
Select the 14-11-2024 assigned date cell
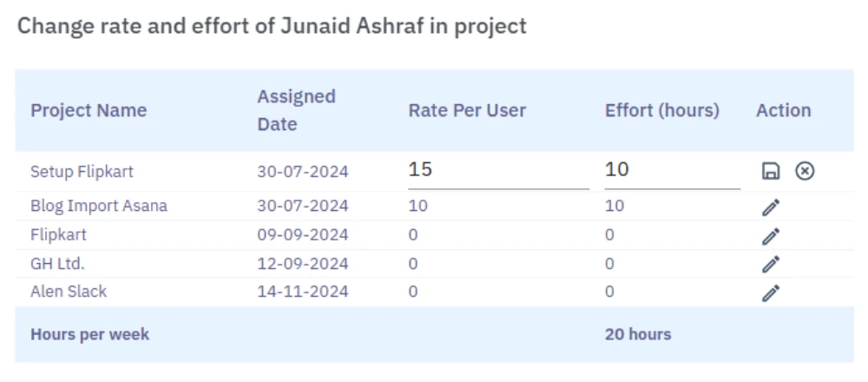point(303,293)
